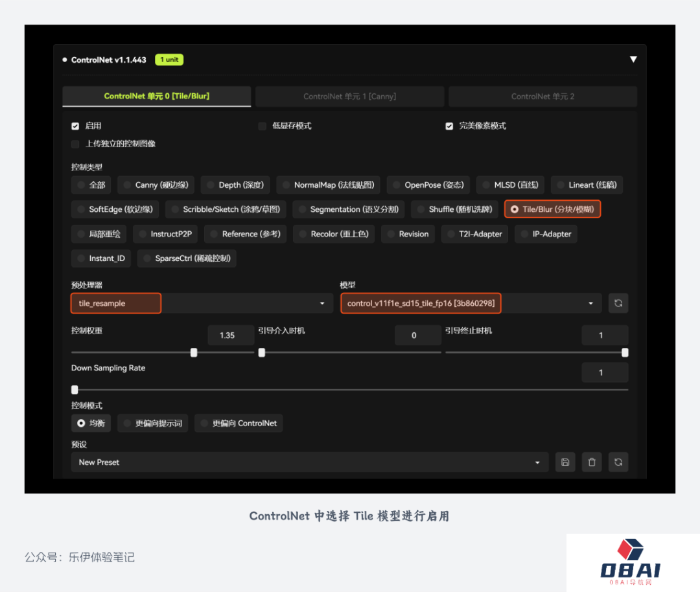This screenshot has height=592, width=700.
Task: Select the Canny (硬边缘) control type
Action: tap(156, 185)
